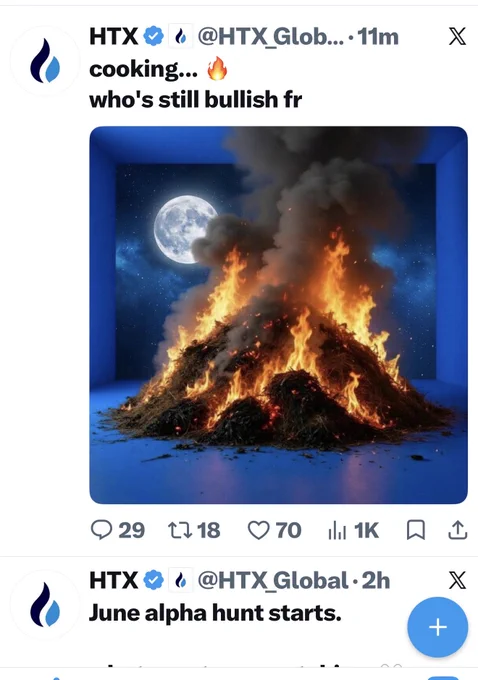
Task: Open the @HTX_Glob... handle link
Action: coord(271,36)
